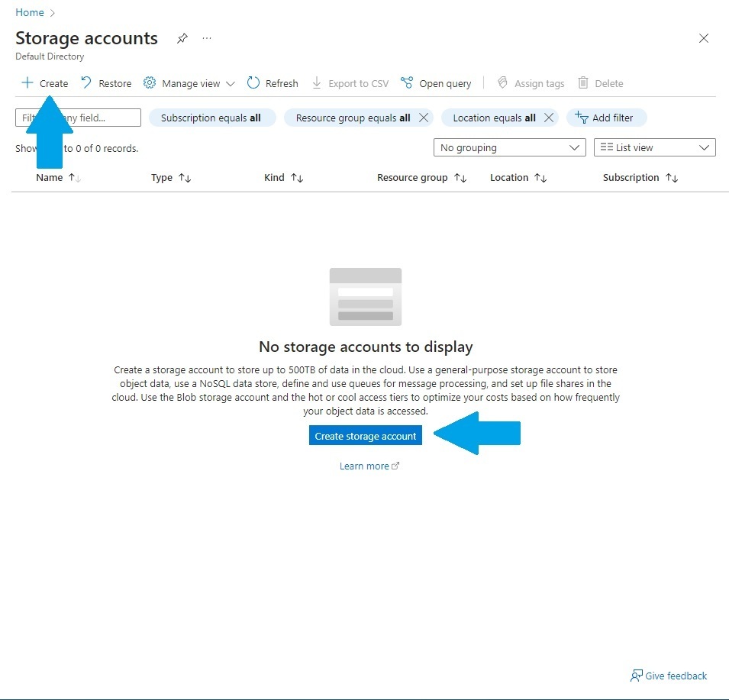The width and height of the screenshot is (729, 700).
Task: Open Manage view gear menu
Action: tap(150, 82)
